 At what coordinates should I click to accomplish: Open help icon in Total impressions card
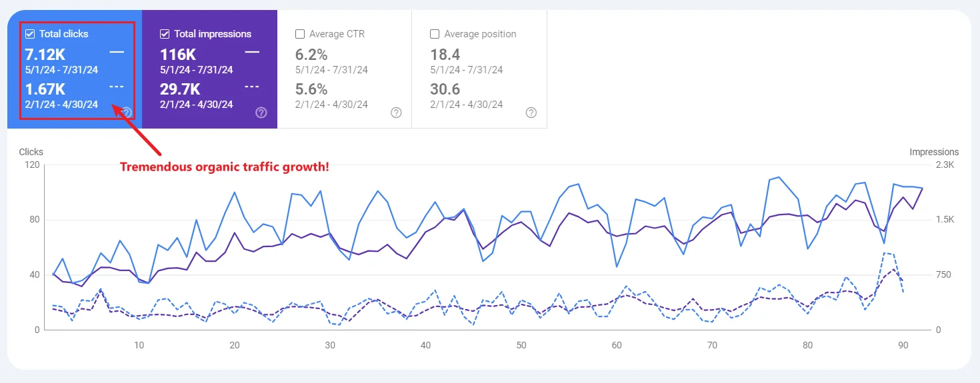coord(261,113)
